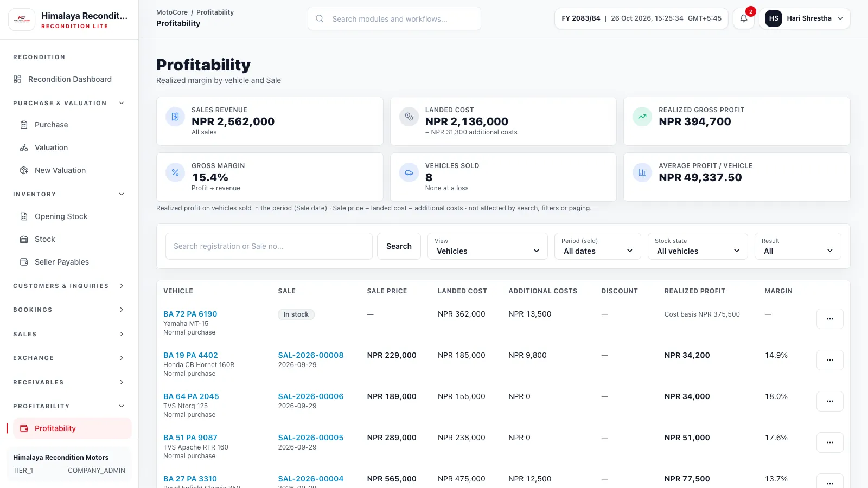This screenshot has width=868, height=488.
Task: Click the Sales Revenue card icon
Action: pyautogui.click(x=175, y=117)
